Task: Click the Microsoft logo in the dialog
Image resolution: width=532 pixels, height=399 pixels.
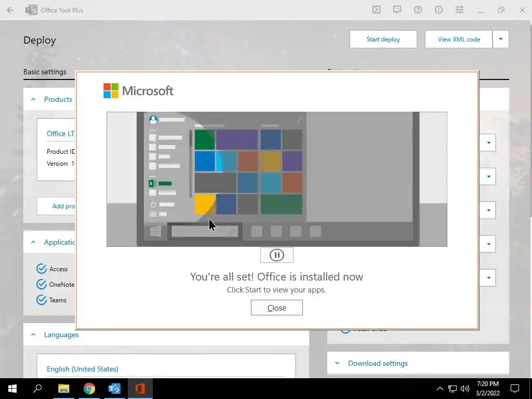Action: pyautogui.click(x=138, y=91)
